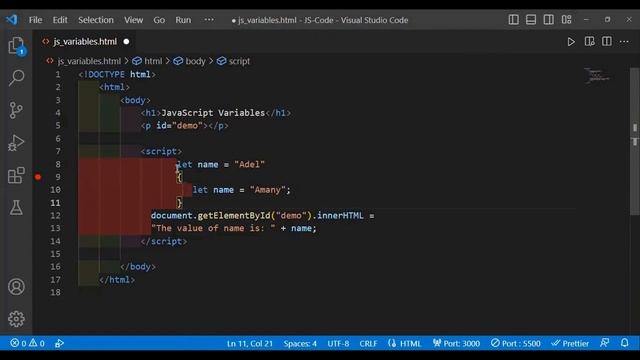Click script breadcrumb item
Image resolution: width=640 pixels, height=360 pixels.
pos(239,61)
